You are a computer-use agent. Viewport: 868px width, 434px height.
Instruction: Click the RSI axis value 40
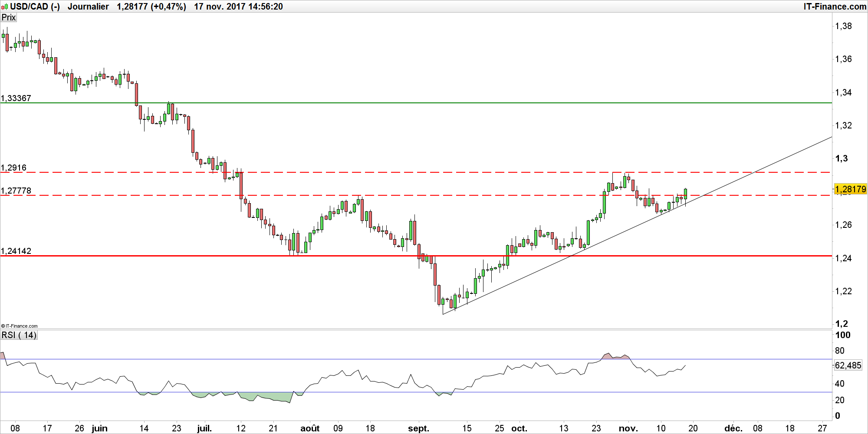coord(840,384)
